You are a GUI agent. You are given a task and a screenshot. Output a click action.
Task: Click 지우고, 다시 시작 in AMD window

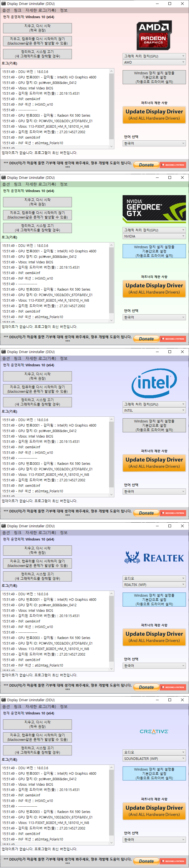point(37,28)
